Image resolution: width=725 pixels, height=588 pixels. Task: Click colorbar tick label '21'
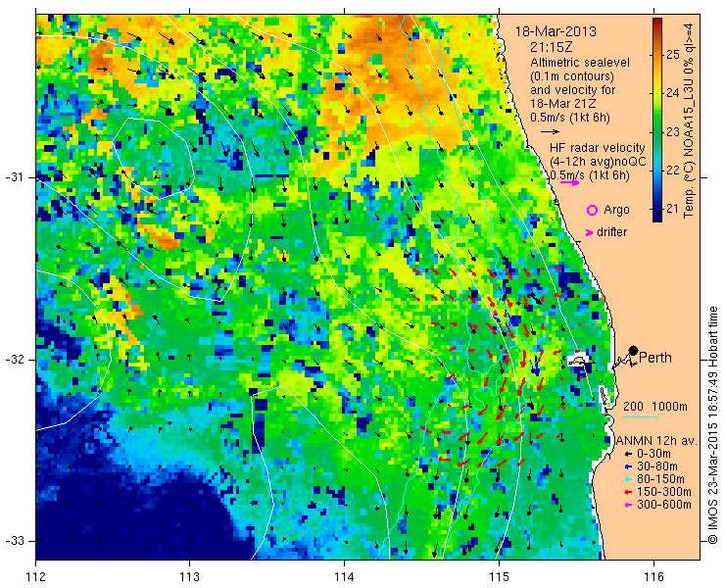click(673, 209)
